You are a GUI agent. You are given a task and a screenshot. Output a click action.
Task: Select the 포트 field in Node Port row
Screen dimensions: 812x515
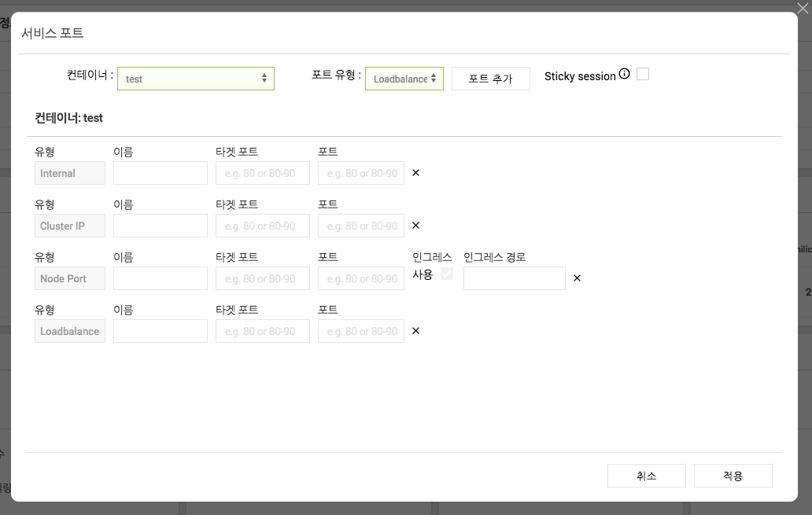pos(361,278)
